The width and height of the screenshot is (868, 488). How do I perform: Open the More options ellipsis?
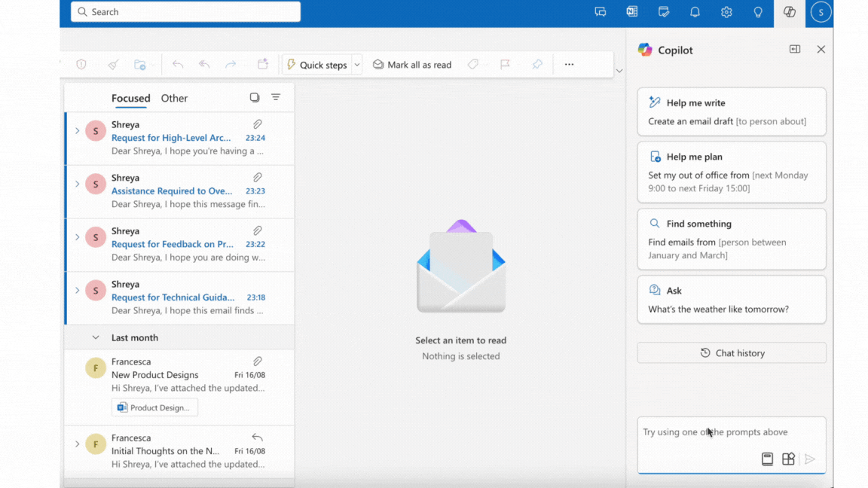click(569, 65)
